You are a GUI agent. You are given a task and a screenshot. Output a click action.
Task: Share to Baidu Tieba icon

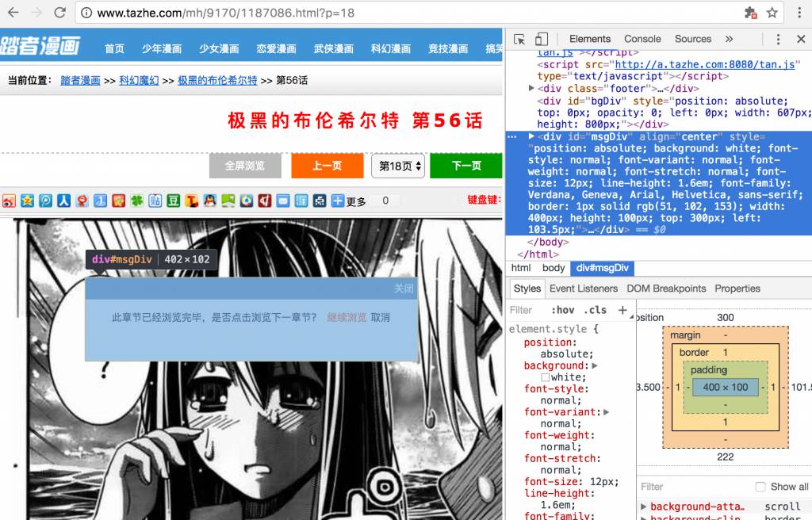[x=155, y=201]
